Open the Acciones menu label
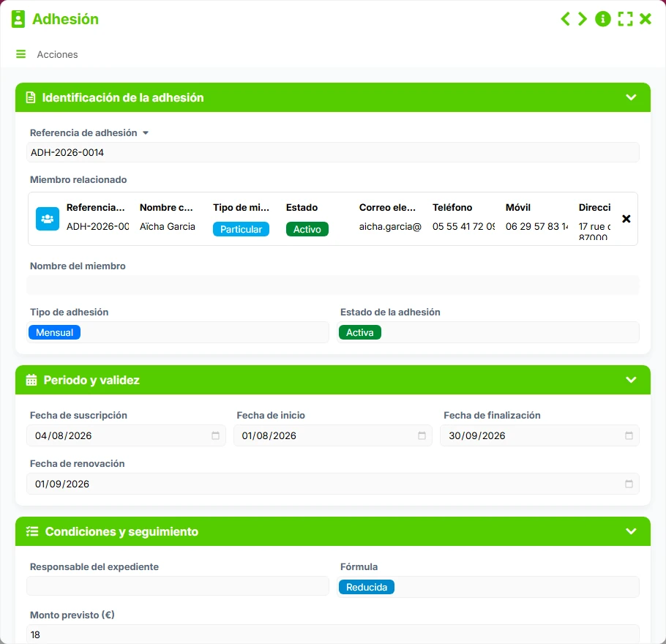666x644 pixels. click(x=57, y=54)
